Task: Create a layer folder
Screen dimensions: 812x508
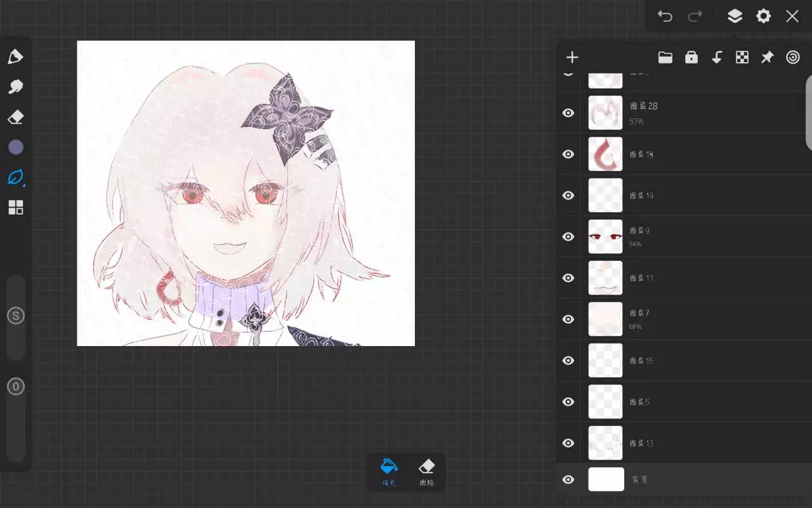Action: [x=665, y=58]
